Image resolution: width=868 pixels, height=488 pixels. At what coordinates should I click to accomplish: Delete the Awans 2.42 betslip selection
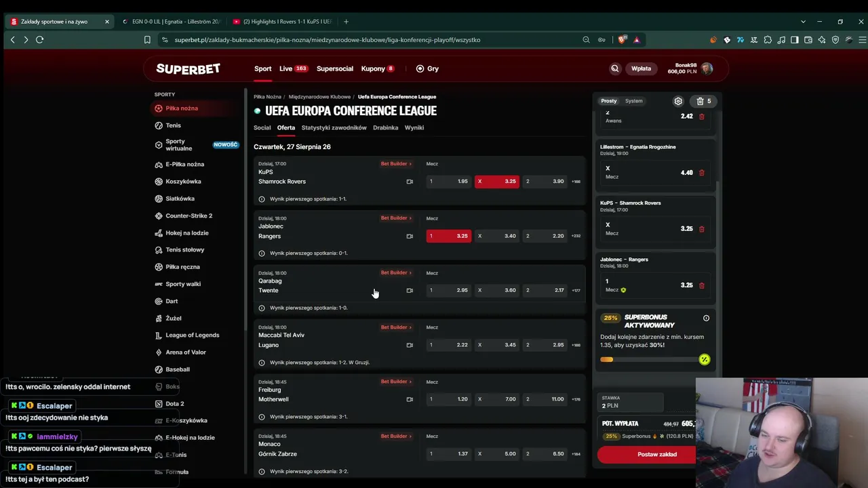coord(702,117)
